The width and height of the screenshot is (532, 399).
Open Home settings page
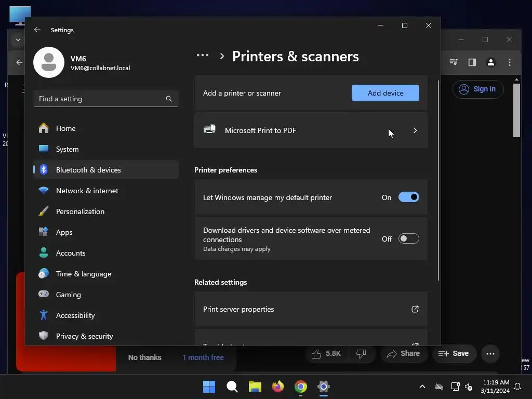click(x=106, y=128)
